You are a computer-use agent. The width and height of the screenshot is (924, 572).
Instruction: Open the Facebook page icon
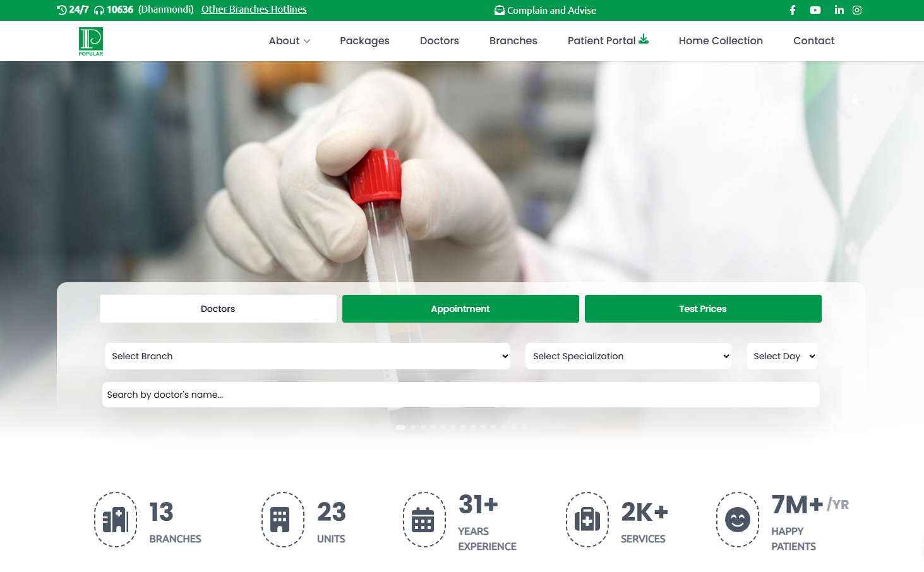(793, 10)
